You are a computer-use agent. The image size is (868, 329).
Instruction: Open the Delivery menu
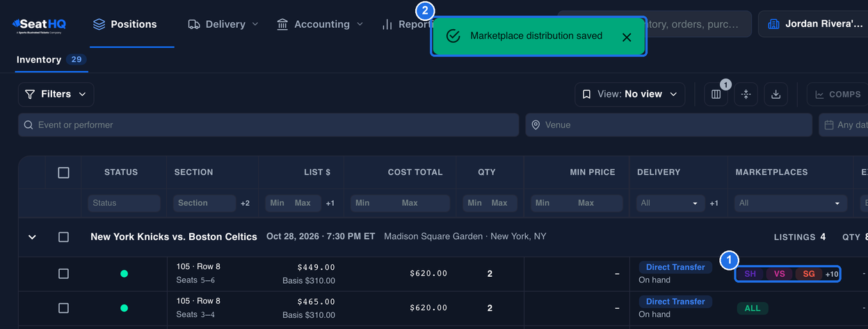click(223, 24)
